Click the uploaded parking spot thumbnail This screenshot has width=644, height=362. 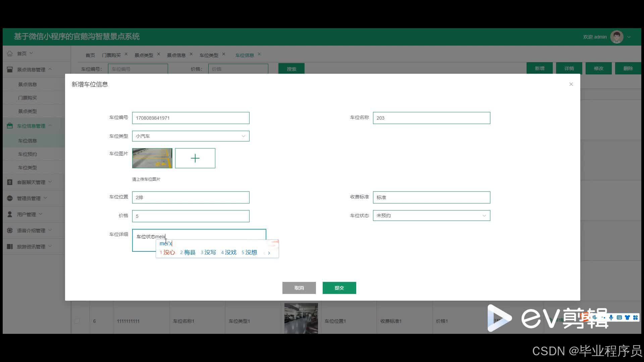[x=152, y=158]
